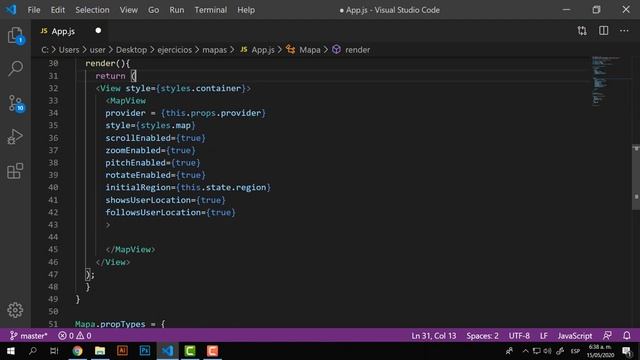Click LF end of line selector
640x360 pixels.
[x=544, y=336]
